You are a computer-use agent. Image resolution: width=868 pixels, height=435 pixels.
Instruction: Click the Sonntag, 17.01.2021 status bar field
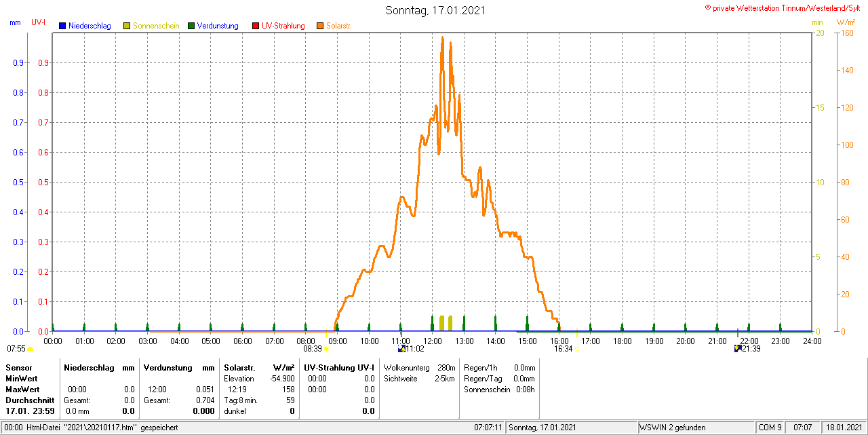[572, 428]
